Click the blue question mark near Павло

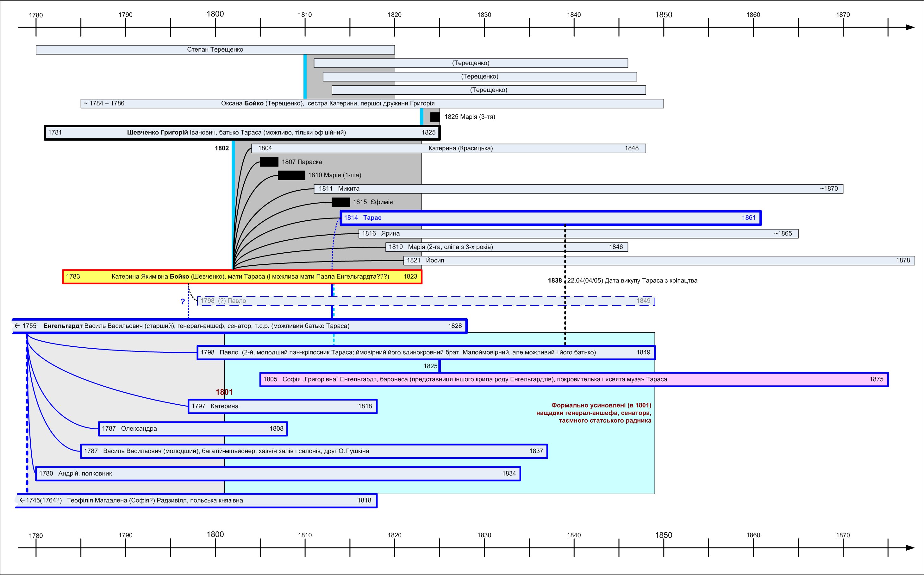[183, 301]
